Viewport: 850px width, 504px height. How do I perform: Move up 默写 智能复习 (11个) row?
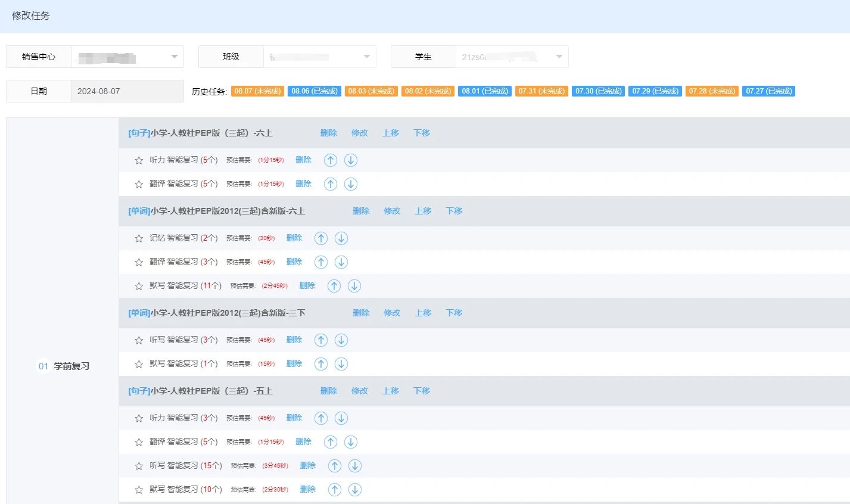click(334, 286)
